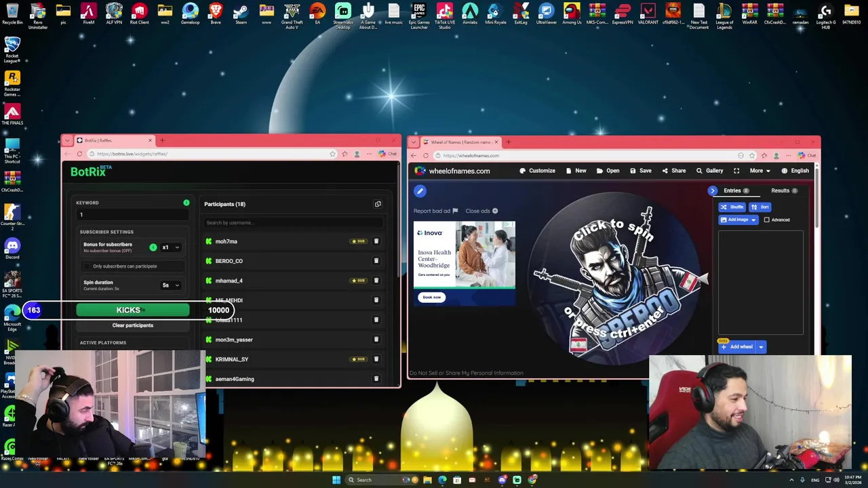868x488 pixels.
Task: Open the TikTok LIVE Studio desktop icon
Action: 445,16
